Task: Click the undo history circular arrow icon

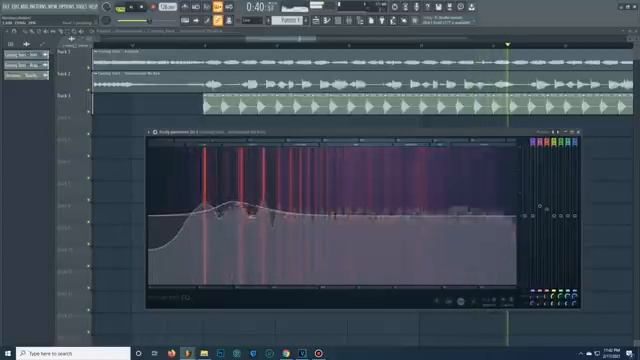Action: click(394, 7)
